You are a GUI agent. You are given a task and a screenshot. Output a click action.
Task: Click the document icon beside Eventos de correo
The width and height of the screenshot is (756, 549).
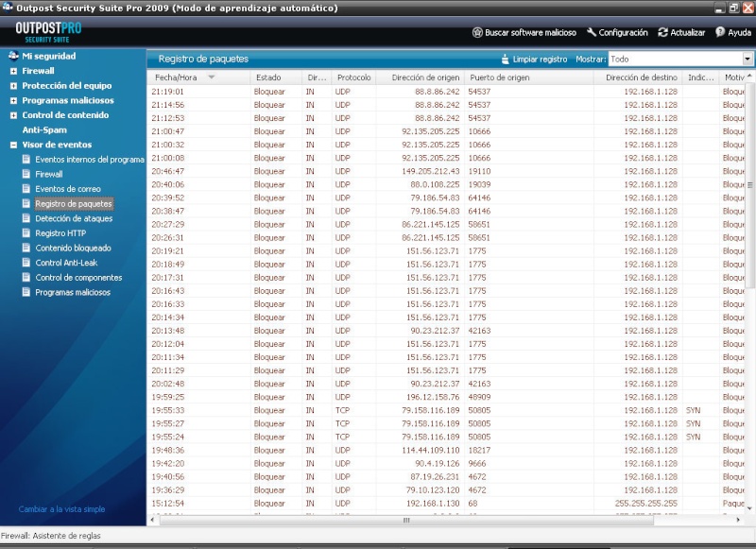tap(26, 188)
